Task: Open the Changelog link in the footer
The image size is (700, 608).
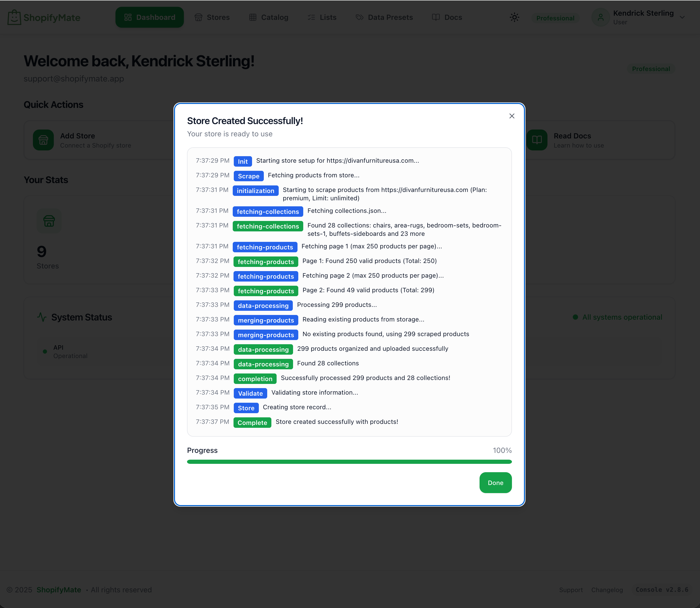Action: [607, 590]
